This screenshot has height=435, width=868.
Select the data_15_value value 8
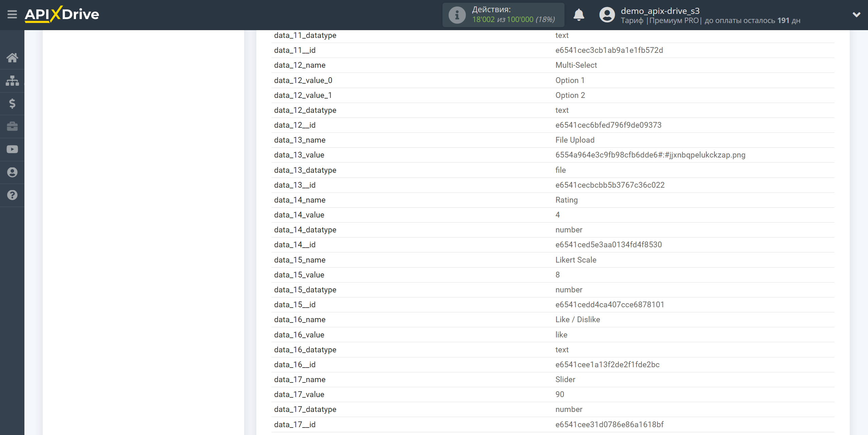click(557, 275)
